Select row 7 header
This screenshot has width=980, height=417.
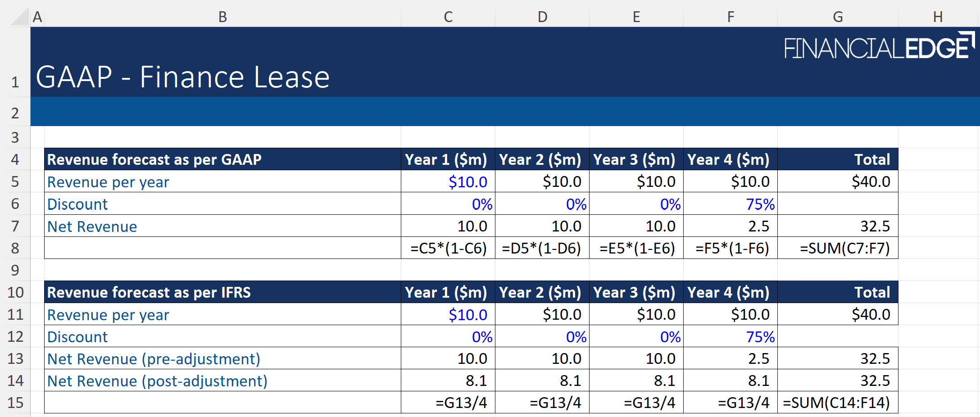(x=15, y=226)
